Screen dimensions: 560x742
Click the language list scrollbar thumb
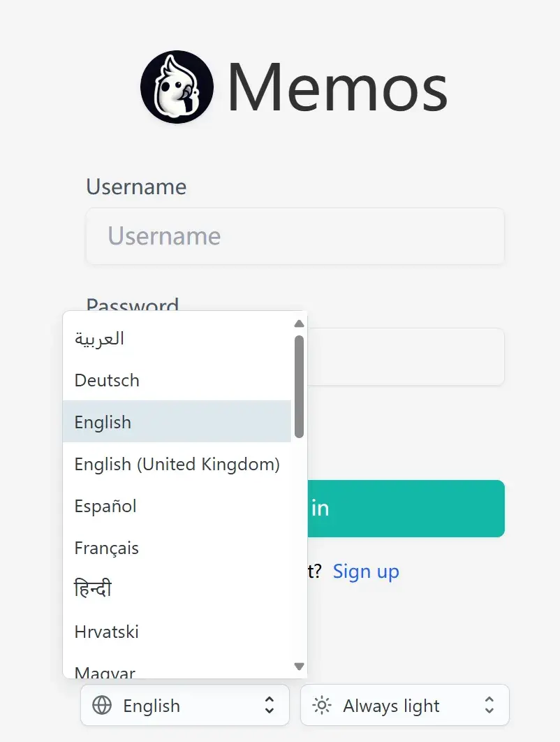click(x=299, y=386)
